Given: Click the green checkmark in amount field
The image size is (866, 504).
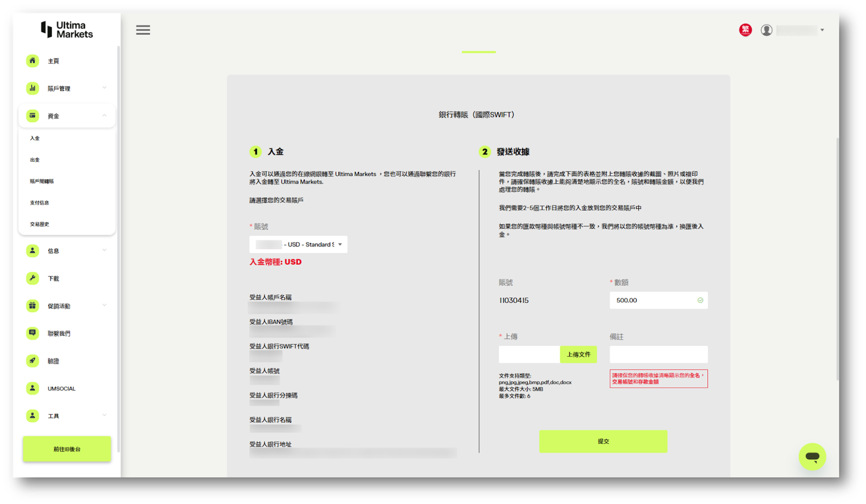Looking at the screenshot, I should (700, 300).
